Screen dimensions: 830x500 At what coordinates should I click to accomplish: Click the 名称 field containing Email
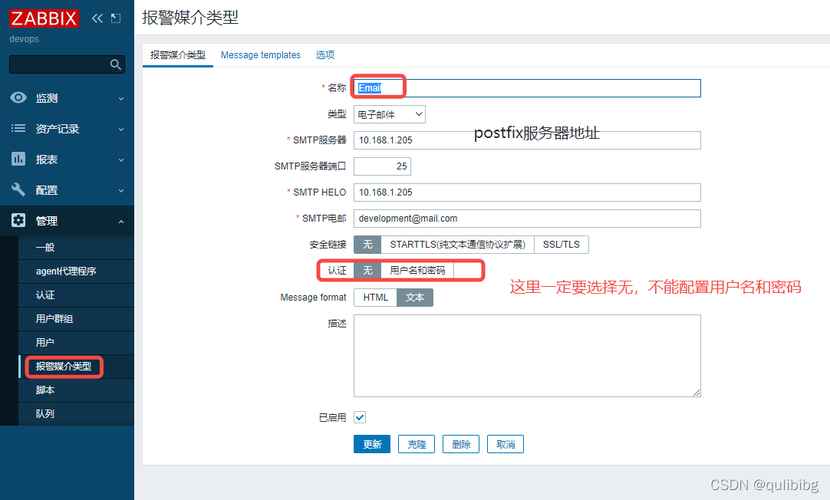[527, 88]
